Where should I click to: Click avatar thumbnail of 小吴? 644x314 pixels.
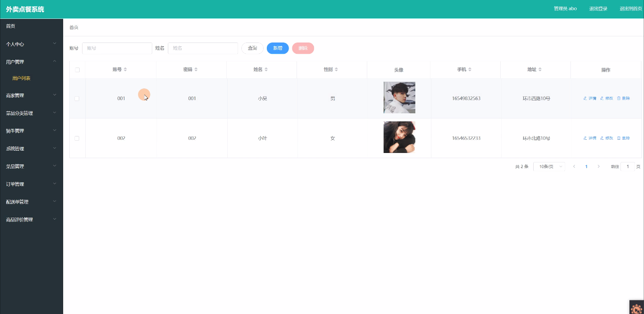399,98
